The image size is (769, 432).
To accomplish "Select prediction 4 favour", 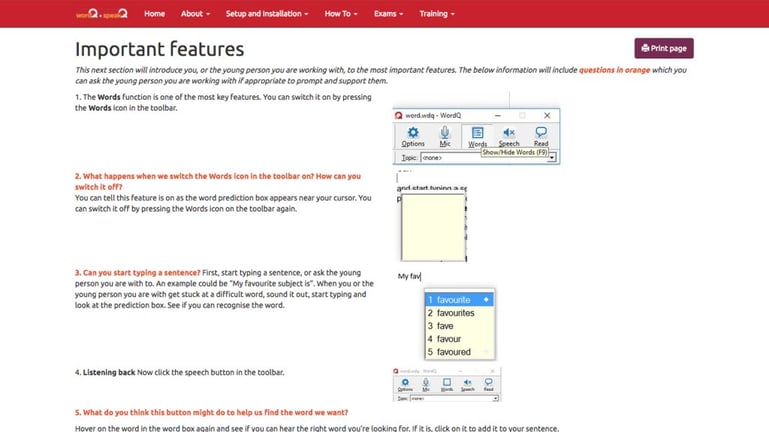I will 459,339.
